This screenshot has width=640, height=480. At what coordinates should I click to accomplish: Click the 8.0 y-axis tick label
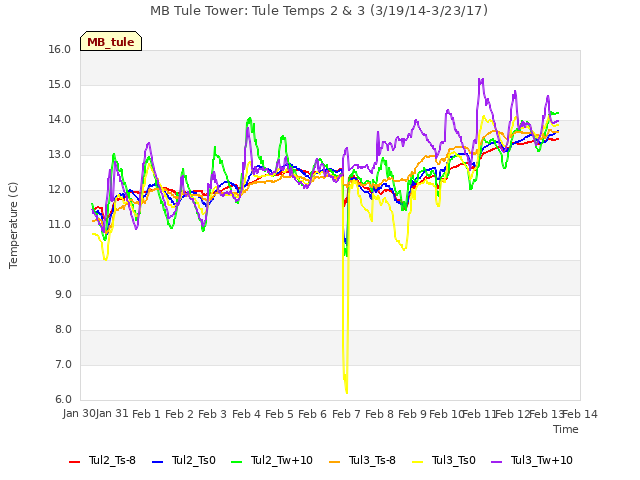coord(63,330)
